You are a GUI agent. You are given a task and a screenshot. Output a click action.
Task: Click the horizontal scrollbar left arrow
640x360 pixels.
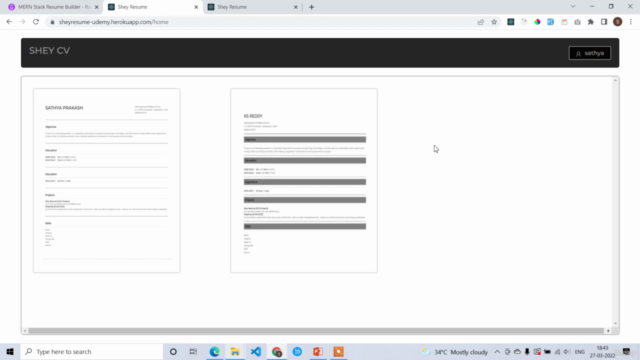click(25, 331)
